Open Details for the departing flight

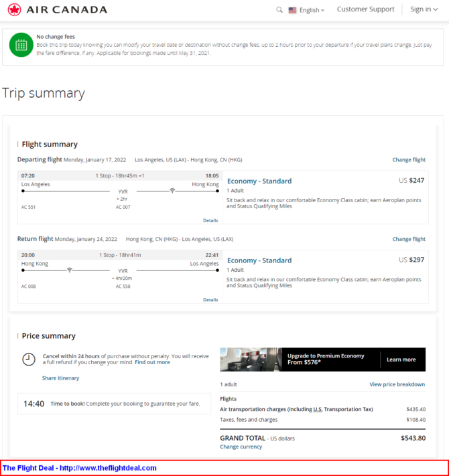point(210,220)
